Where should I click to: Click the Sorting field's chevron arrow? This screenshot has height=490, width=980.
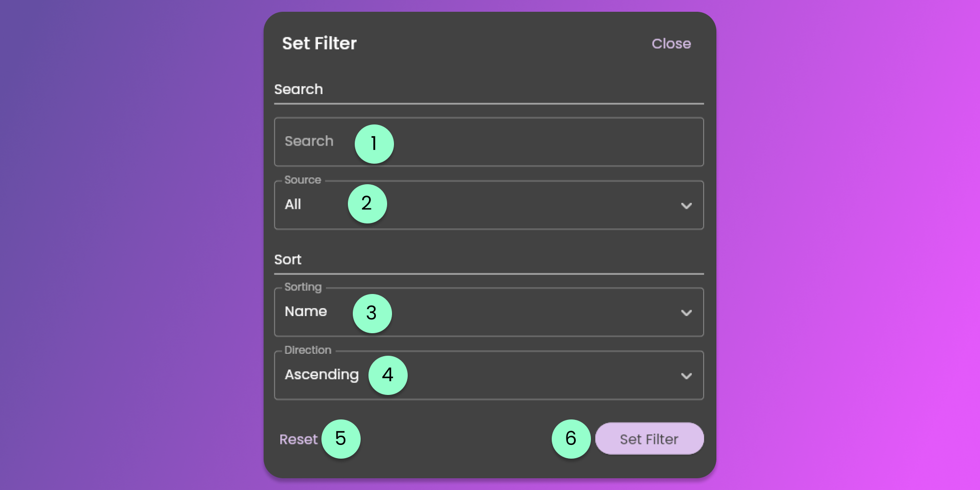point(686,313)
